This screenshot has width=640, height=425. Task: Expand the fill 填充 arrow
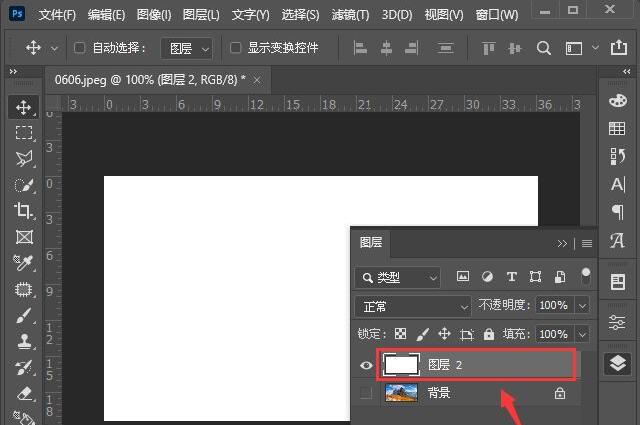(x=582, y=335)
